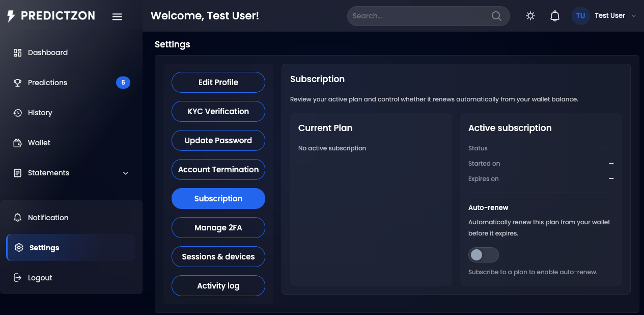Click the Predictzon lightning bolt logo
The width and height of the screenshot is (644, 315).
tap(11, 16)
